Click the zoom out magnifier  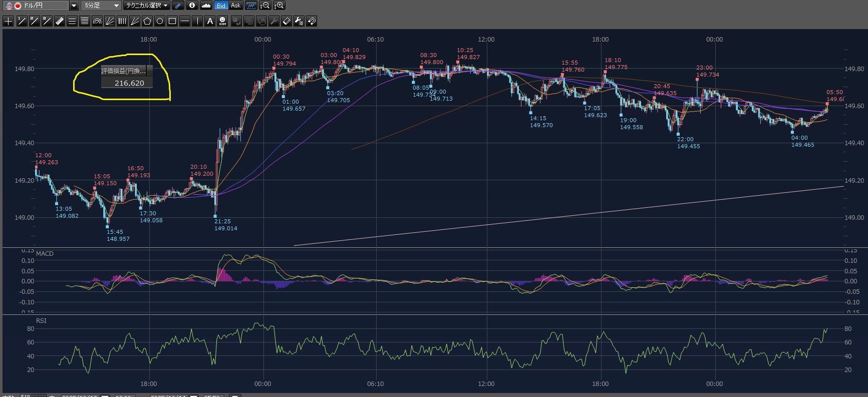tap(265, 6)
